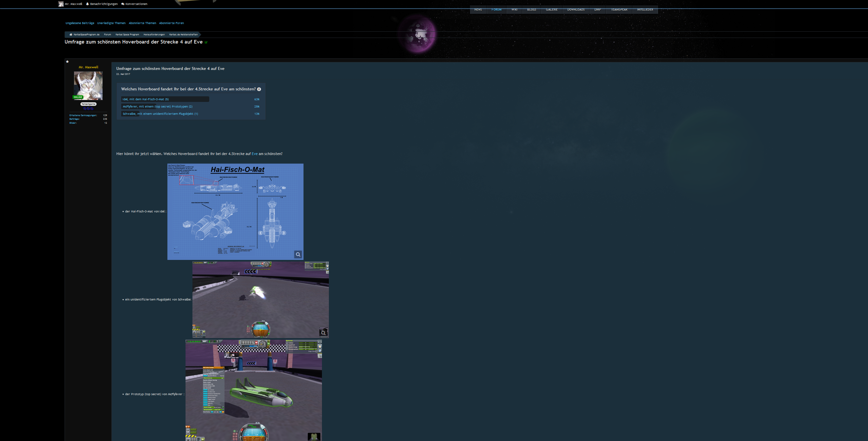Open the DOWNLOADS menu item
Image resolution: width=868 pixels, height=441 pixels.
pos(576,10)
